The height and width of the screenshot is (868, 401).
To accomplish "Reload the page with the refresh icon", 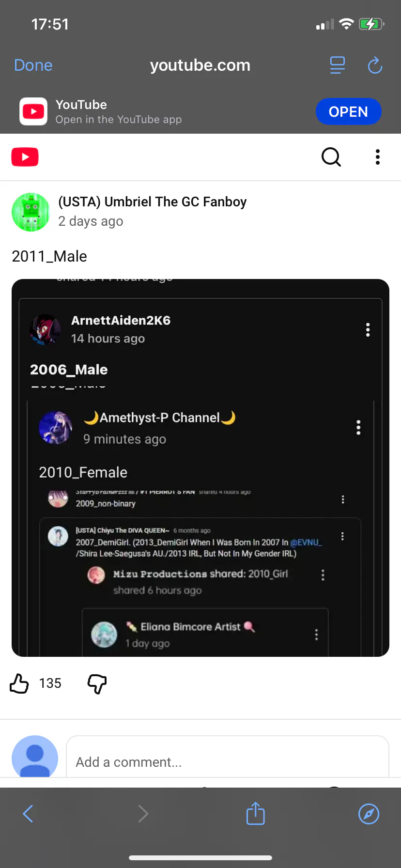I will coord(375,65).
